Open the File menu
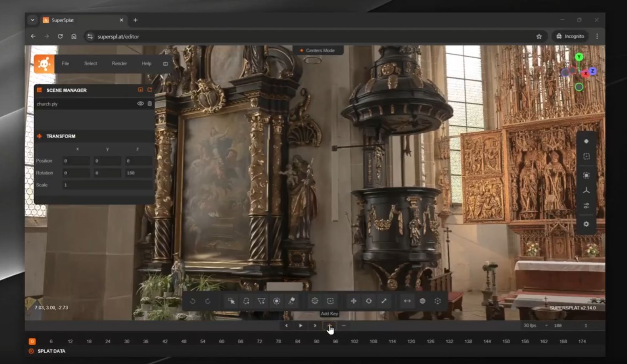The height and width of the screenshot is (364, 627). click(x=65, y=64)
